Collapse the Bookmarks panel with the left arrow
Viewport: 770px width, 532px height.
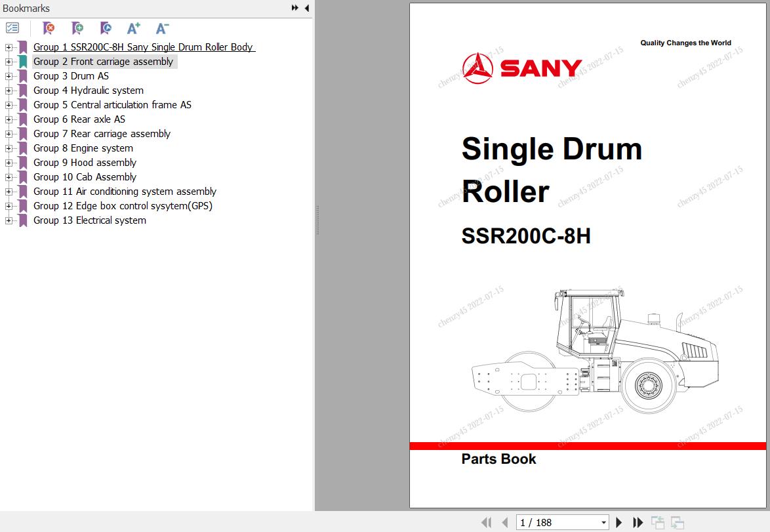[307, 8]
